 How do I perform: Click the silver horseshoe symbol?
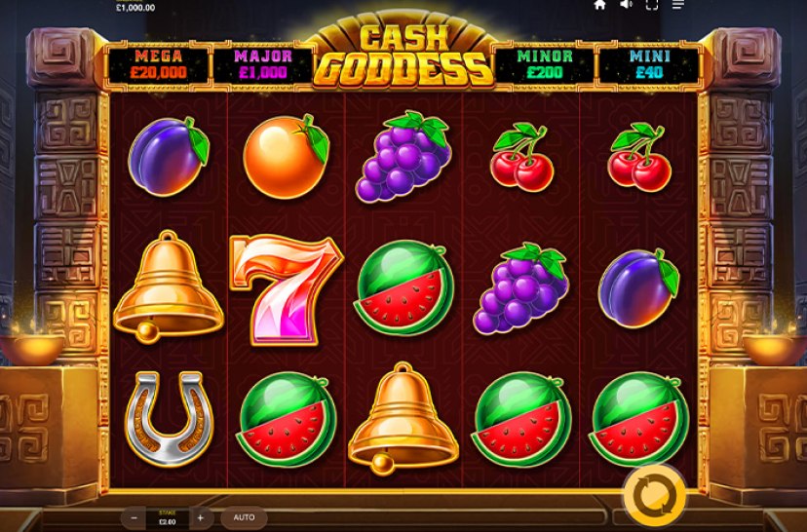[170, 419]
